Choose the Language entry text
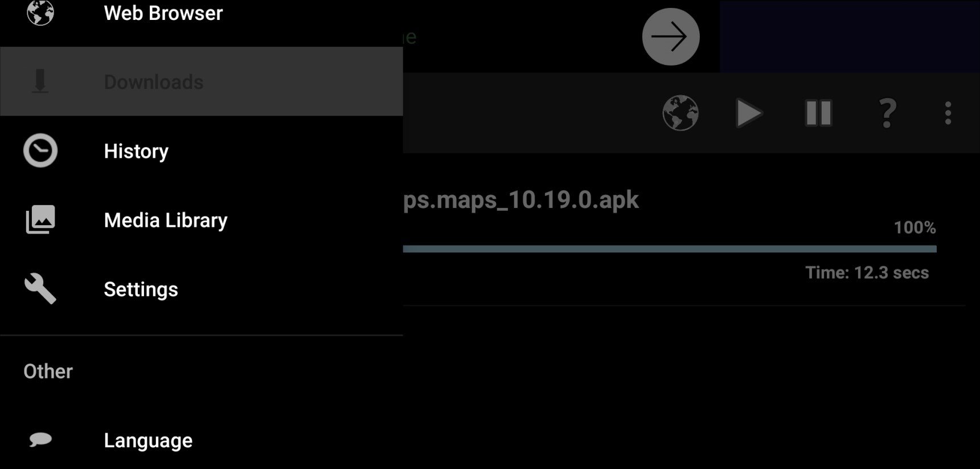Screen dimensions: 980x469 pos(148,441)
